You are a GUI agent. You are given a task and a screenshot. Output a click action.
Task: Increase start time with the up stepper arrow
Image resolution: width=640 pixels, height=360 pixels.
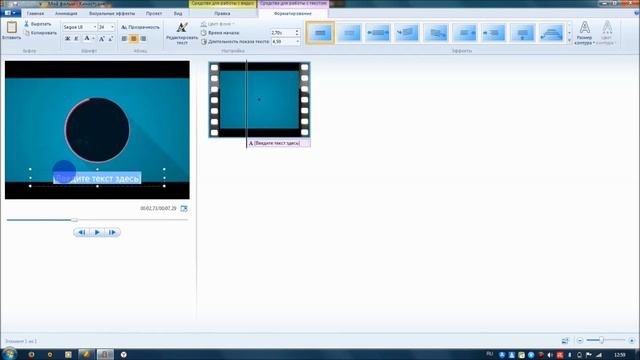click(297, 31)
